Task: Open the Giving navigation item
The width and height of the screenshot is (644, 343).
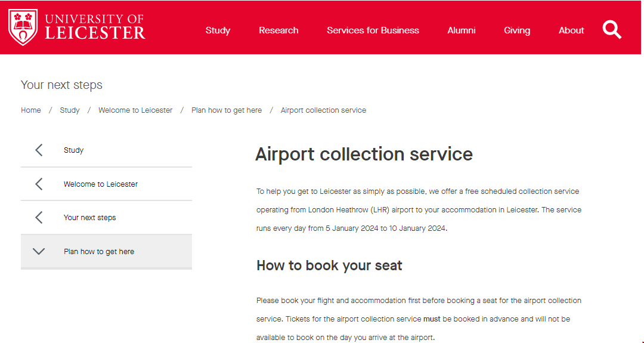Action: click(x=517, y=30)
